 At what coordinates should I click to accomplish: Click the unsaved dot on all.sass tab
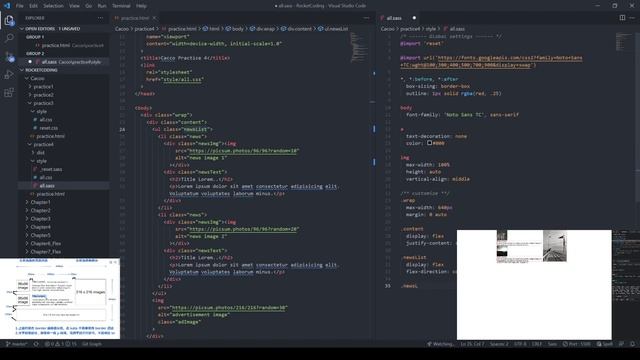[x=414, y=18]
